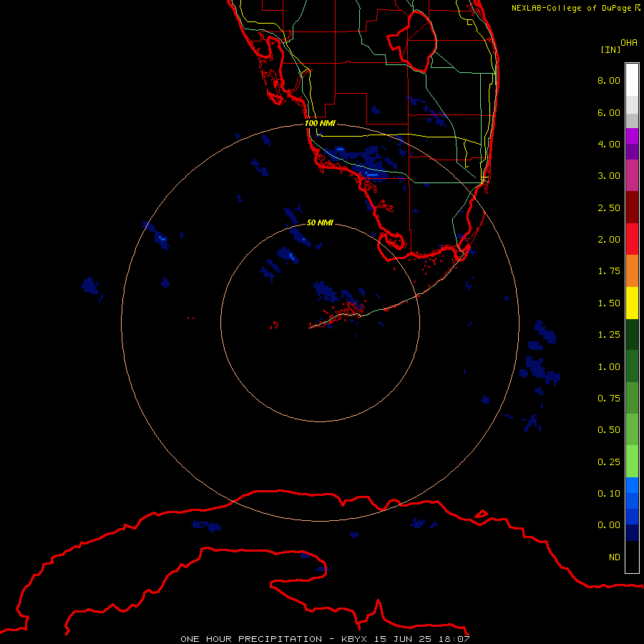Screen dimensions: 644x644
Task: Click the 4.00 legend value
Action: (x=609, y=144)
